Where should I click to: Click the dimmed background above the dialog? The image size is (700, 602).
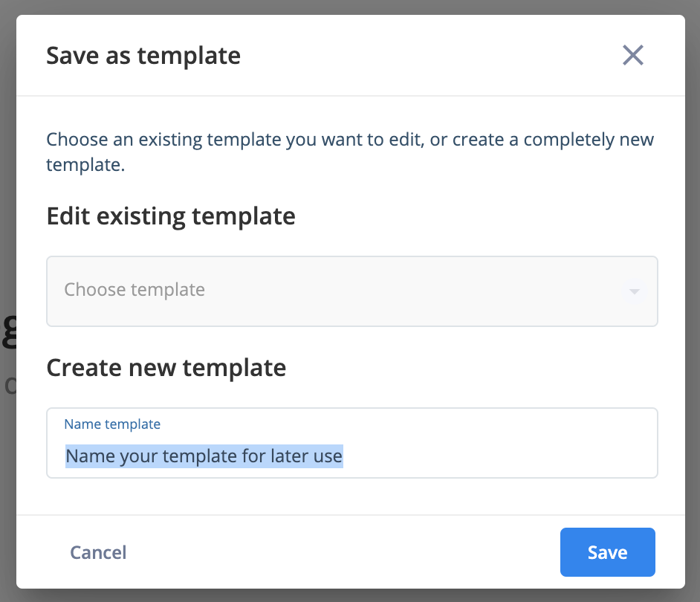click(350, 7)
